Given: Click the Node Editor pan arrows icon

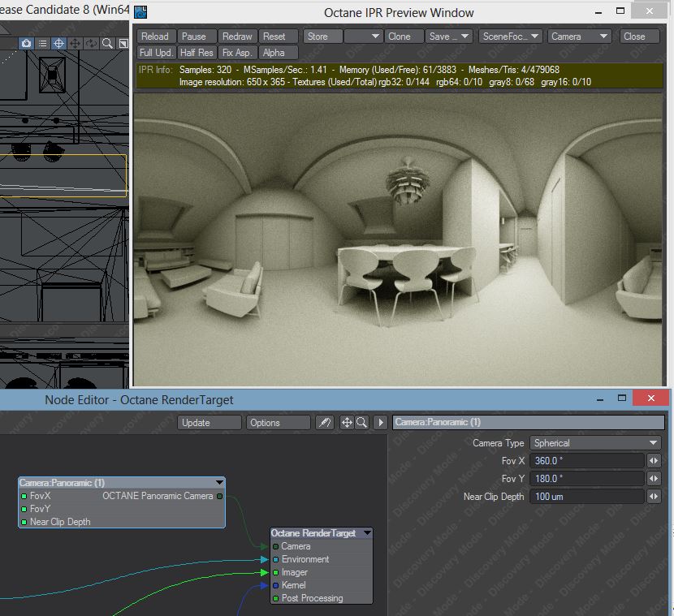Looking at the screenshot, I should click(x=347, y=423).
